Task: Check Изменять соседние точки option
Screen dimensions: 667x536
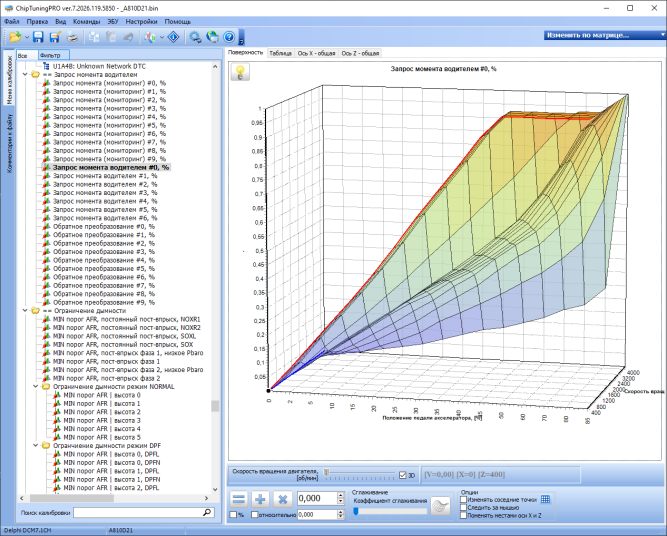Action: pos(464,500)
